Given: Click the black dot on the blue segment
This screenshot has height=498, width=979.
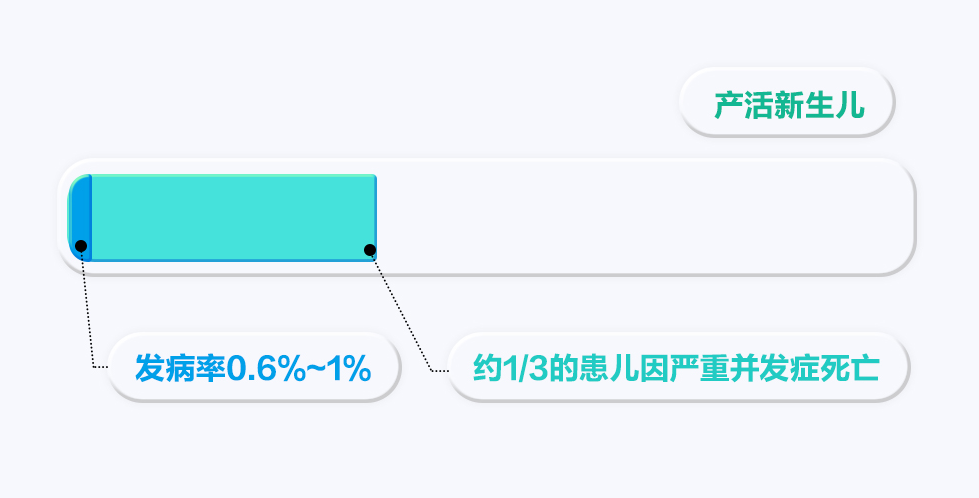Looking at the screenshot, I should tap(81, 246).
